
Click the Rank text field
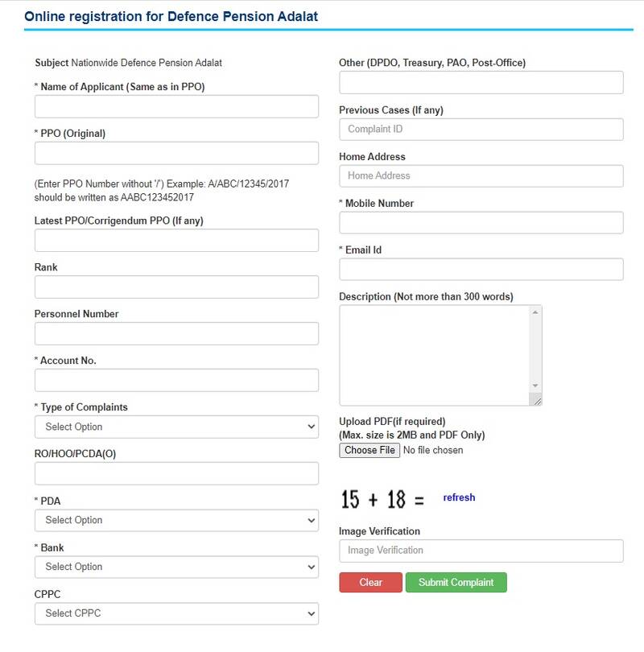176,287
